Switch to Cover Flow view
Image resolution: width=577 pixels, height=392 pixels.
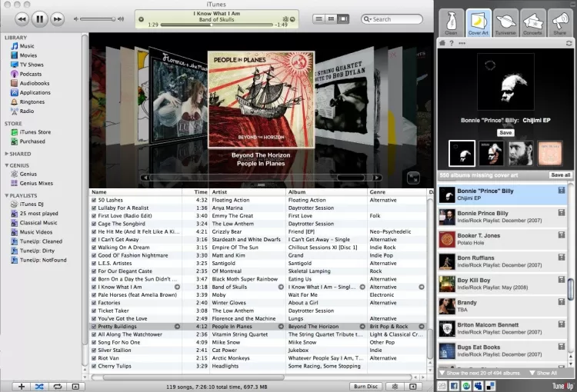[x=343, y=18]
